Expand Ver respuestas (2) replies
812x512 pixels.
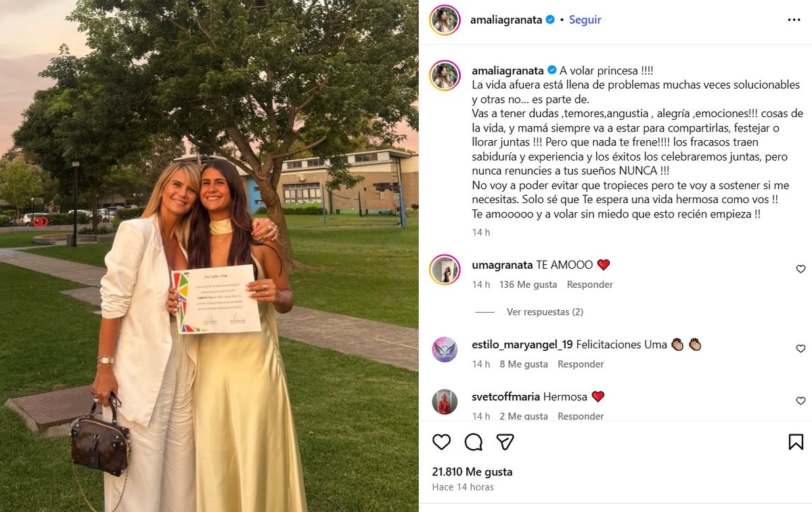pyautogui.click(x=545, y=312)
